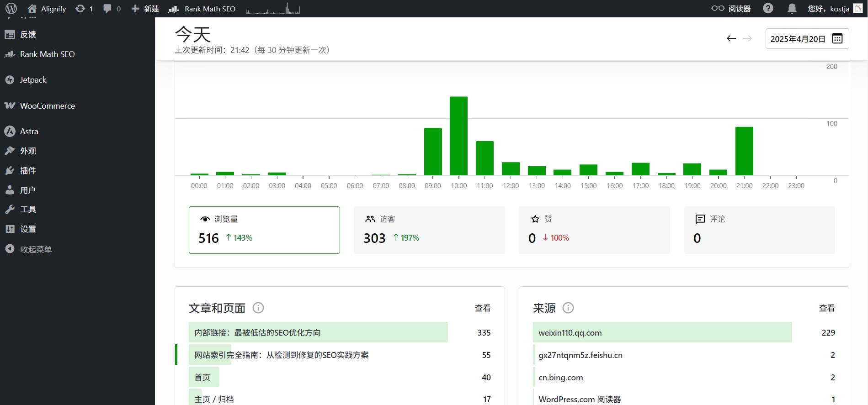Open 内部链接：最被低估的SEO优化方向 row

[x=340, y=332]
